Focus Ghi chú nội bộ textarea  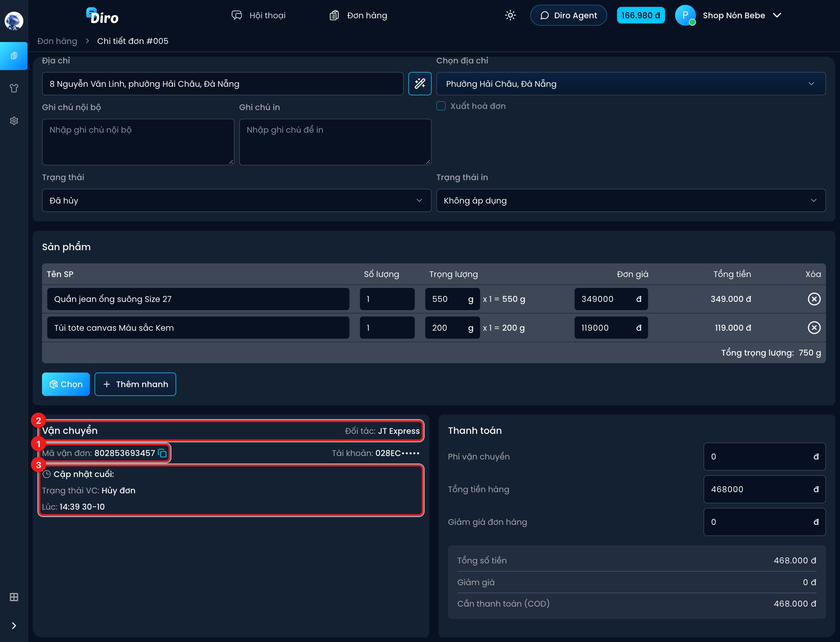[x=138, y=142]
